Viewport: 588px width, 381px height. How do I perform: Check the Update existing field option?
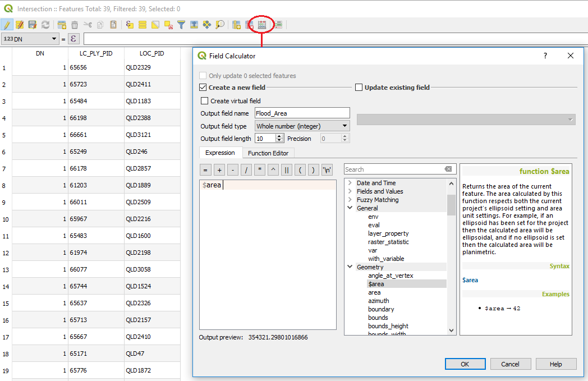tap(359, 88)
